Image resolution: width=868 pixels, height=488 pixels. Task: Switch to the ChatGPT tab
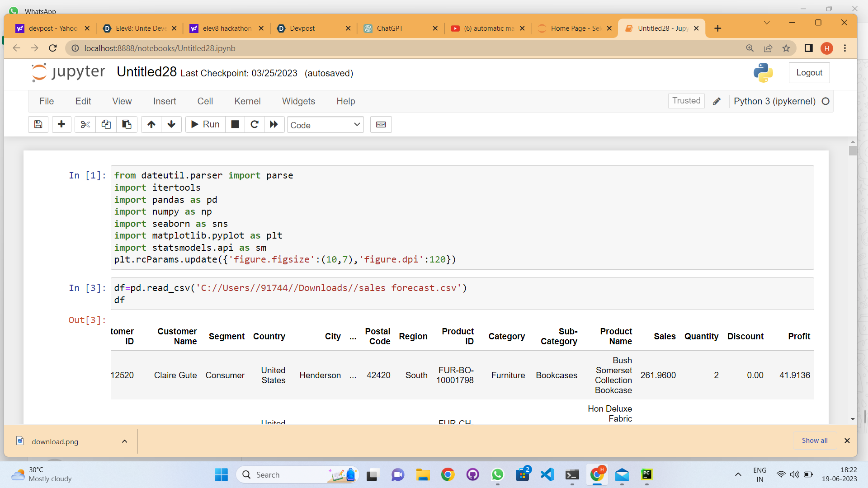390,28
